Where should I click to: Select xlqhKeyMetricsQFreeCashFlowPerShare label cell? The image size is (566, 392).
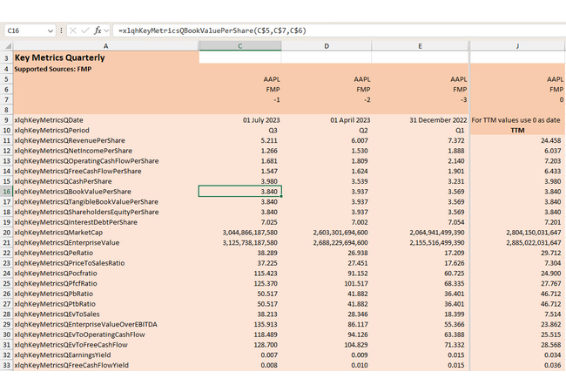(x=105, y=171)
